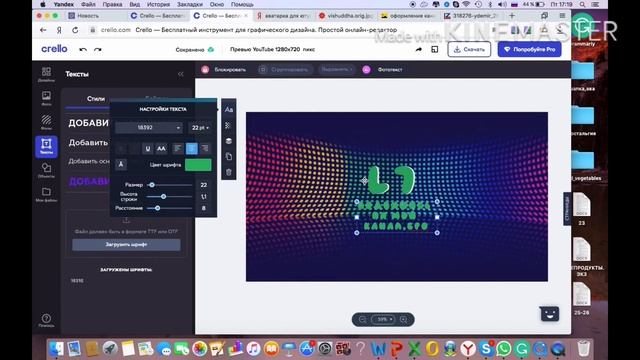Viewport: 640px width, 360px height.
Task: Open My Files folder in the sidebar
Action: [46, 194]
